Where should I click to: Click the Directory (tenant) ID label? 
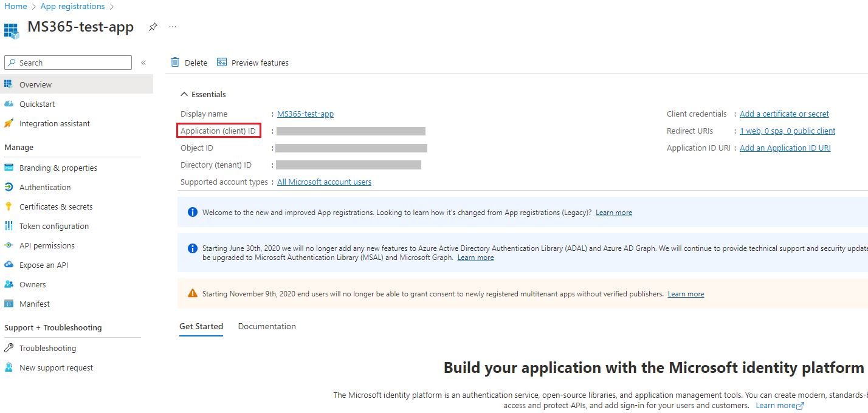click(216, 165)
